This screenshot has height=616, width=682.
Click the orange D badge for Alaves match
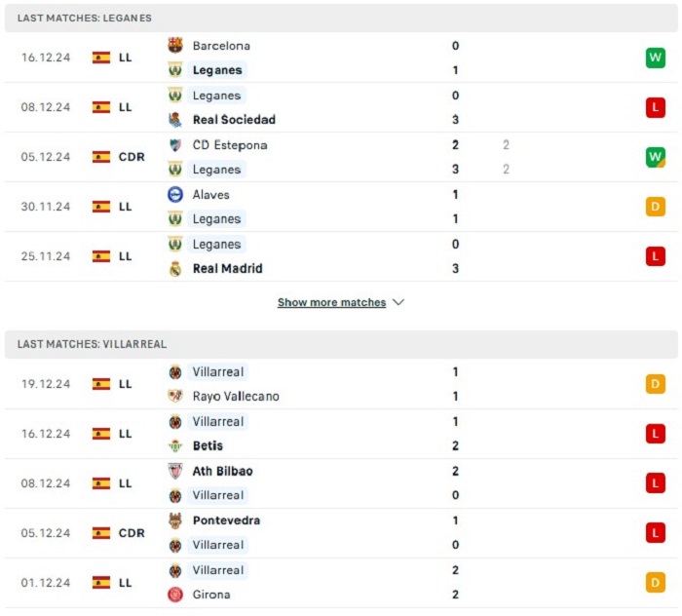656,207
